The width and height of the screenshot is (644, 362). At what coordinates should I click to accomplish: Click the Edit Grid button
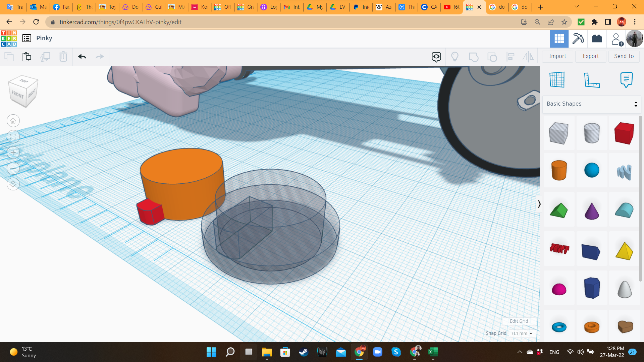click(519, 321)
